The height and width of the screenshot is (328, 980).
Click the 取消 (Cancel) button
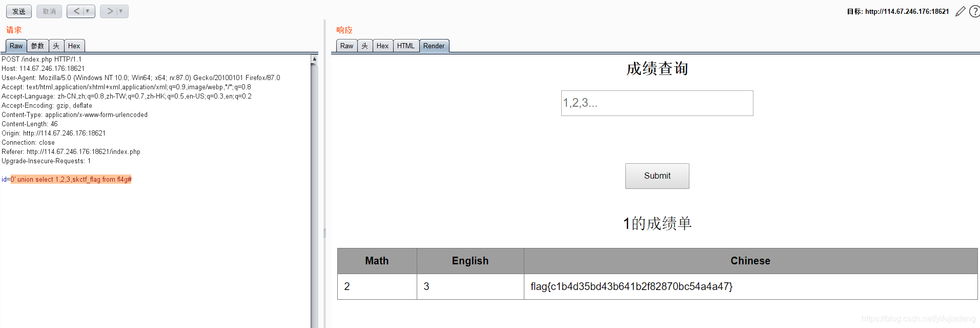pyautogui.click(x=49, y=11)
